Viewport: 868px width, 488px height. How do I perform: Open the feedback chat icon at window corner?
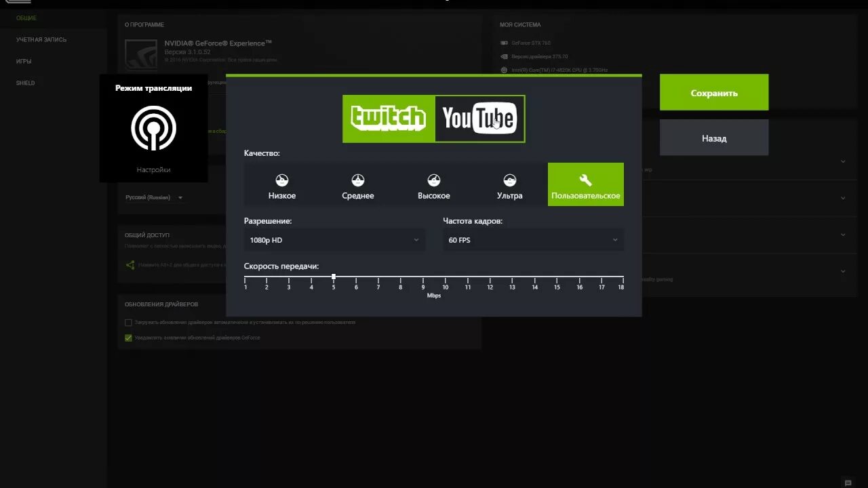[848, 483]
